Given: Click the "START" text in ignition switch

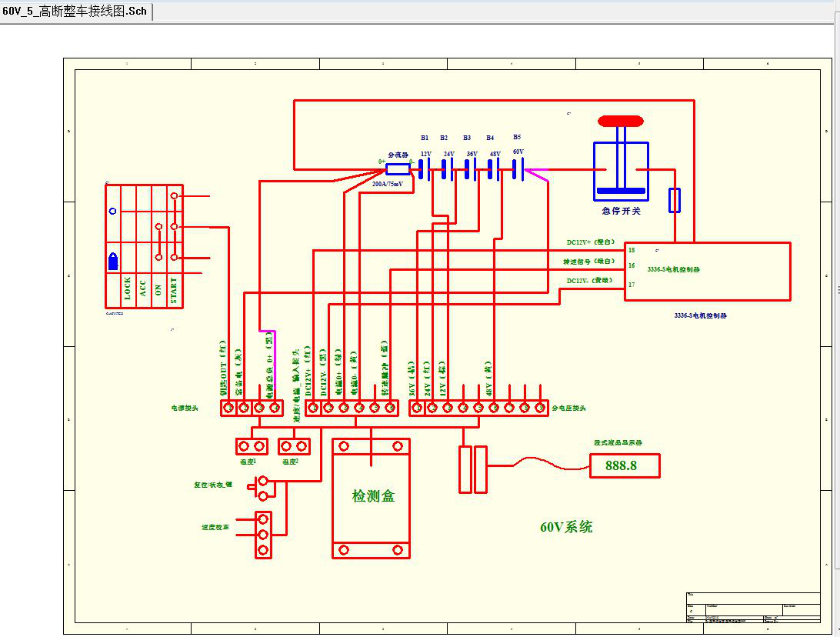Looking at the screenshot, I should [174, 290].
